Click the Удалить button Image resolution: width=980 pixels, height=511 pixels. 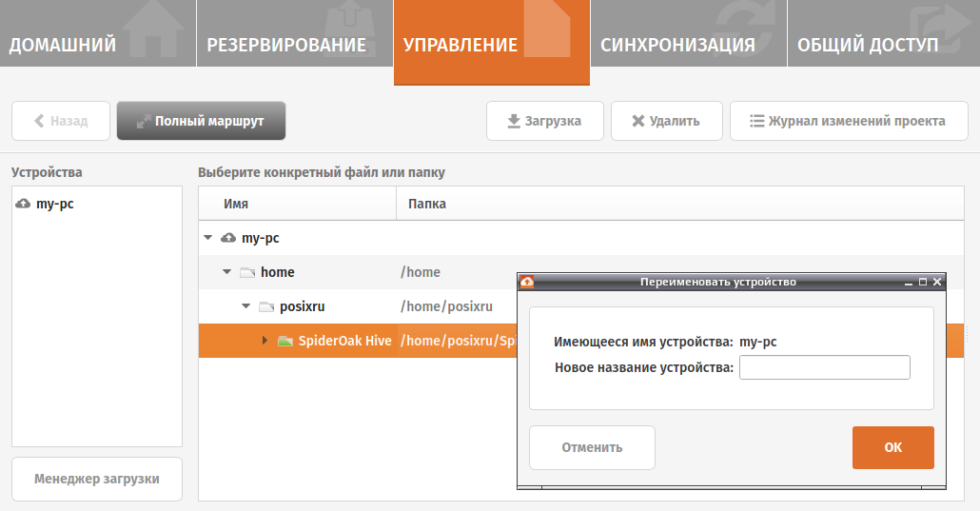[667, 121]
